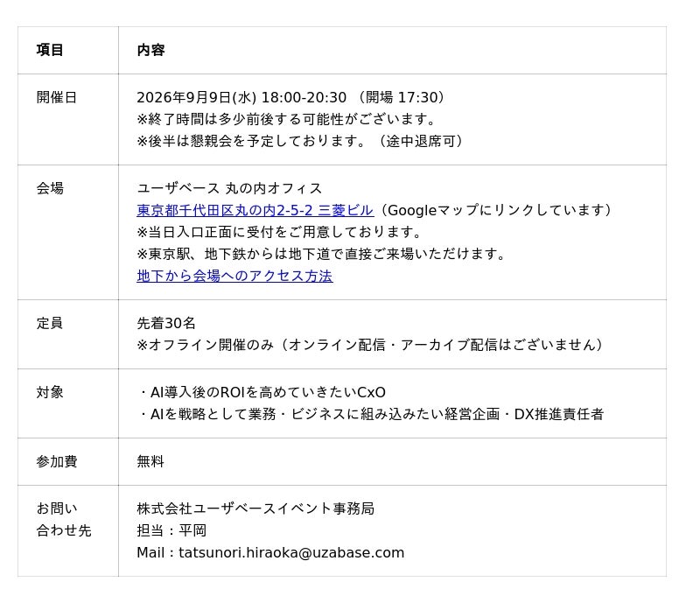The image size is (700, 603).
Task: Click the 会場 row label
Action: (x=50, y=188)
